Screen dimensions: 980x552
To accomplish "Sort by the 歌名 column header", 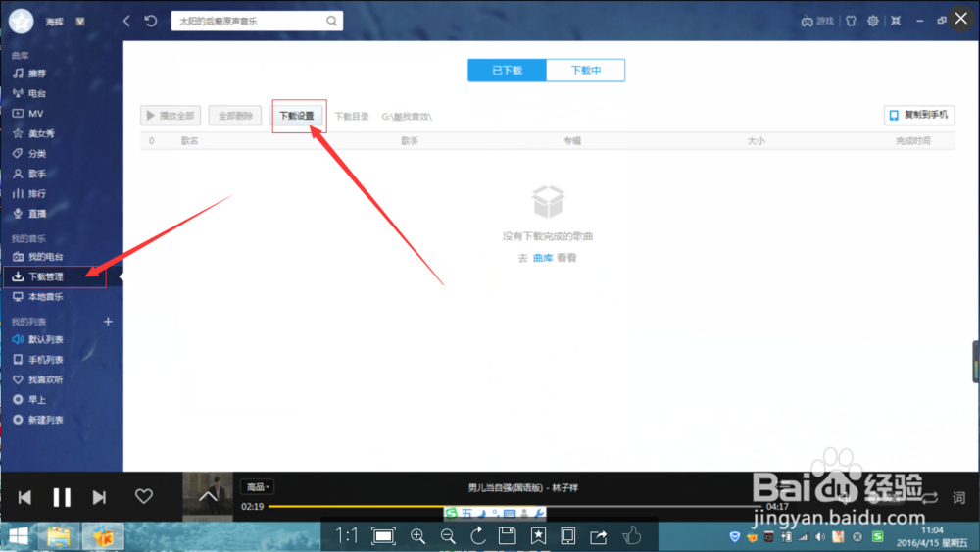I will 189,140.
